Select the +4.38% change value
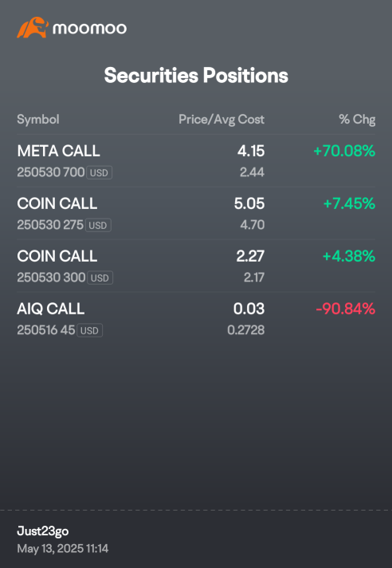This screenshot has height=568, width=392. tap(349, 256)
